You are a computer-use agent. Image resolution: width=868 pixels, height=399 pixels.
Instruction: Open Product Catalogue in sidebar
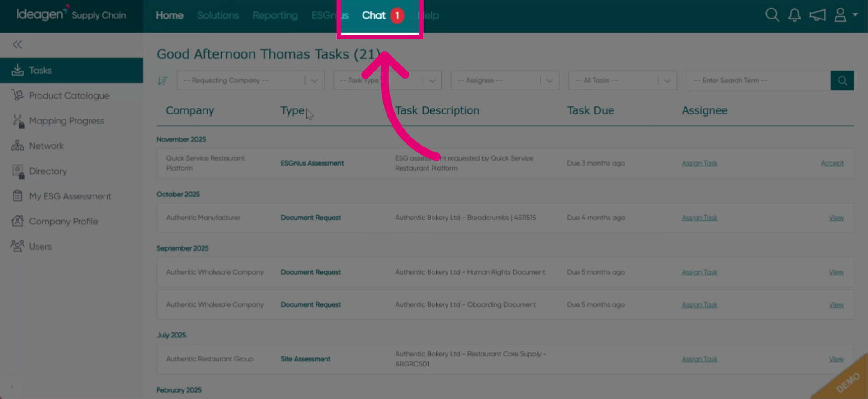[x=69, y=95]
